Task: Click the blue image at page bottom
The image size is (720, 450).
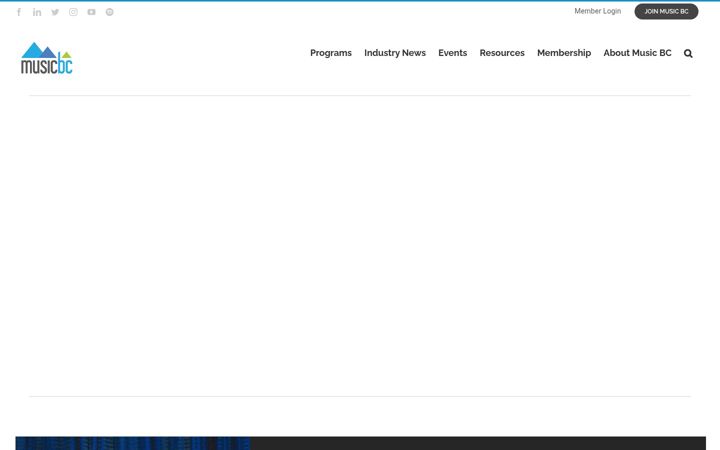Action: point(133,443)
